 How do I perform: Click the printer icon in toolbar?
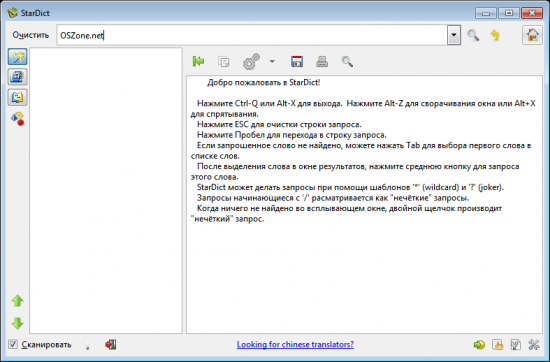click(322, 61)
